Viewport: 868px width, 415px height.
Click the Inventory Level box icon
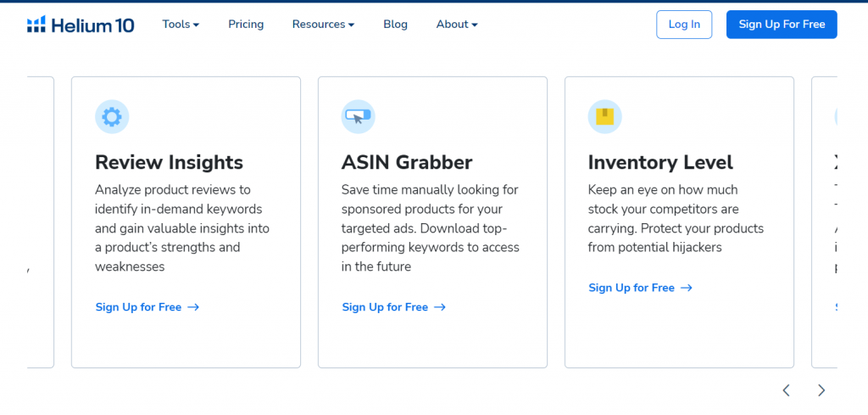coord(604,117)
